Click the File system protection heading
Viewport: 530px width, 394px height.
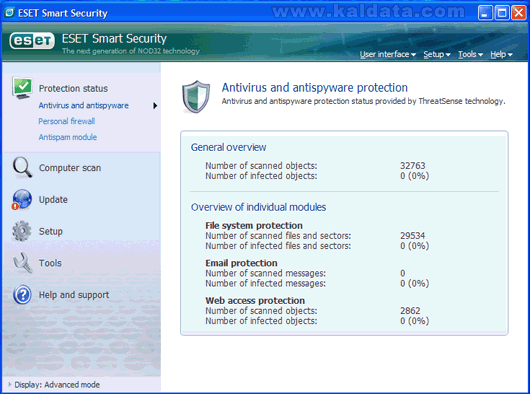(254, 225)
